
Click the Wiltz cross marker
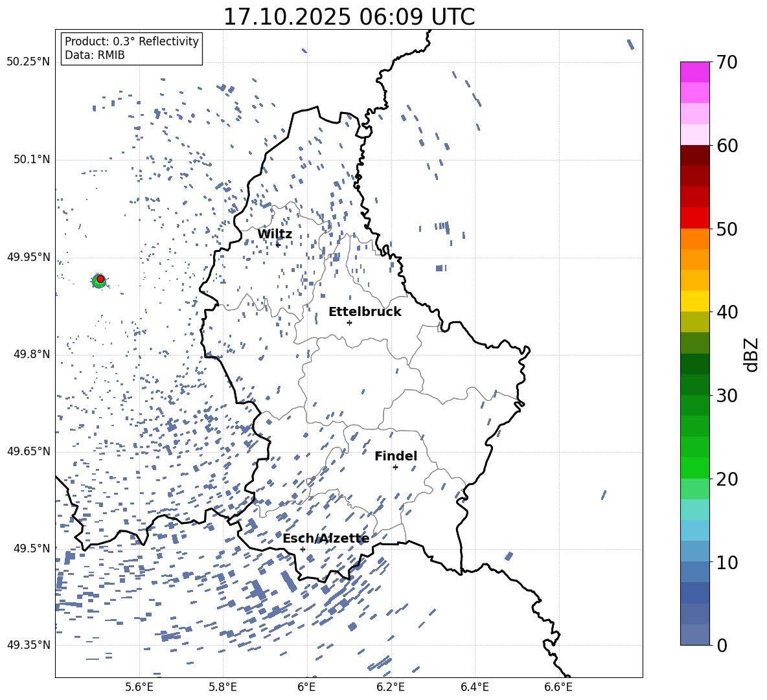tap(278, 245)
